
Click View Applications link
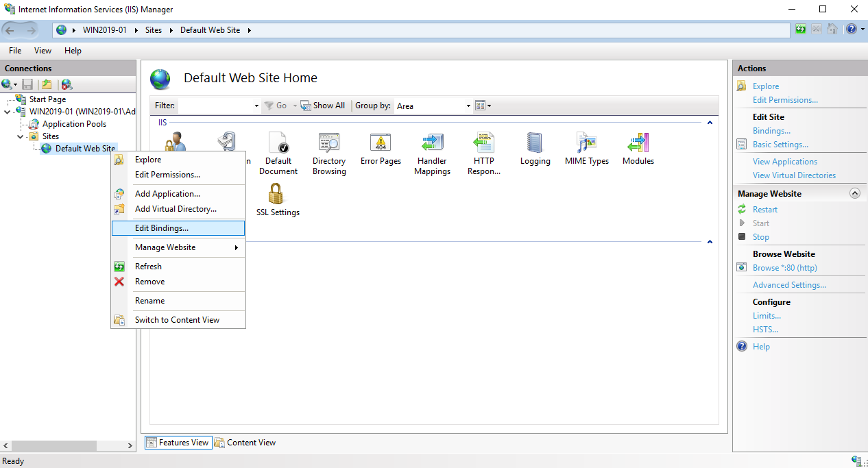point(785,162)
